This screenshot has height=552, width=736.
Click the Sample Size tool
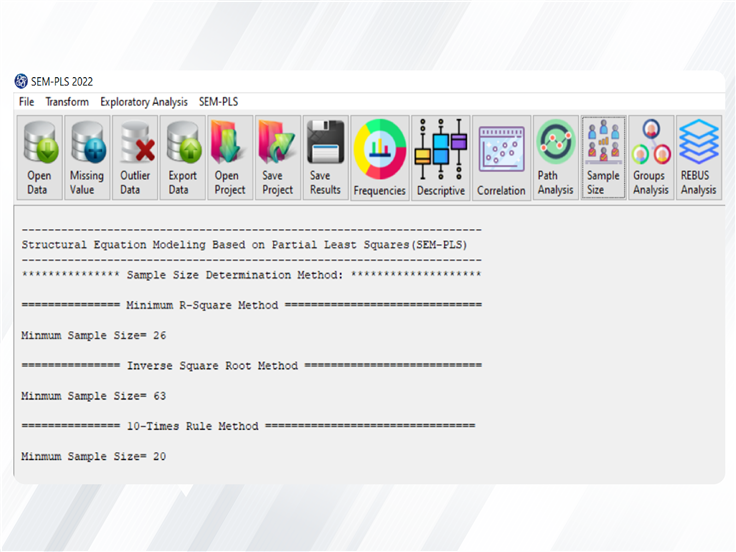click(x=604, y=158)
